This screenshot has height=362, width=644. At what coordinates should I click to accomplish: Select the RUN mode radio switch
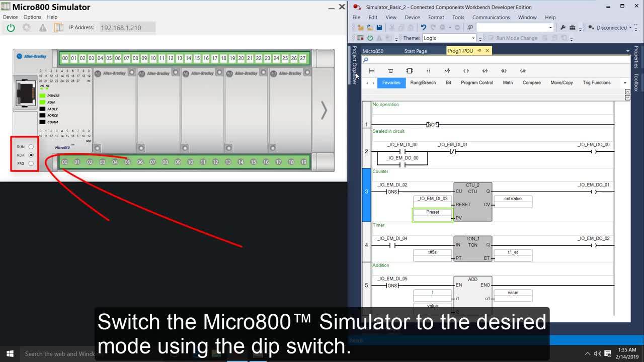coord(31,147)
